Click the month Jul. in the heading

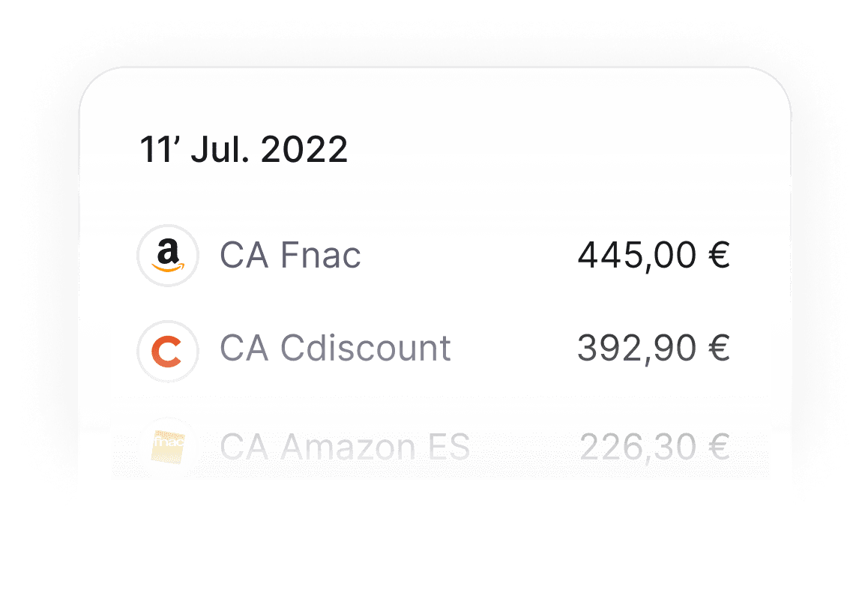(220, 149)
